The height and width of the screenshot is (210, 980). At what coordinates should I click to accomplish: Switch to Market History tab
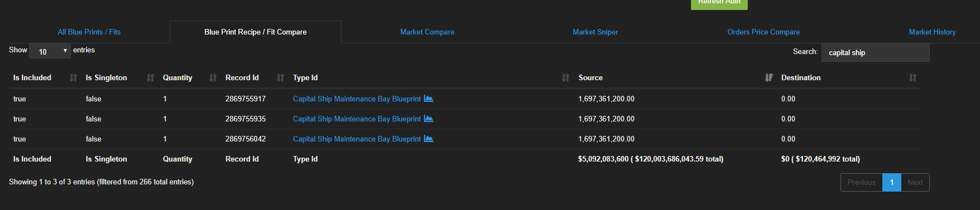coord(932,32)
